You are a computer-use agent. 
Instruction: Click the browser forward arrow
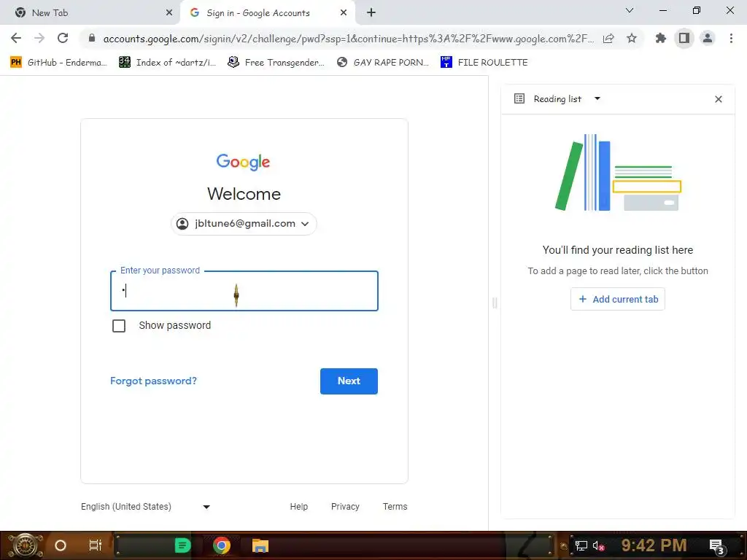(x=39, y=38)
